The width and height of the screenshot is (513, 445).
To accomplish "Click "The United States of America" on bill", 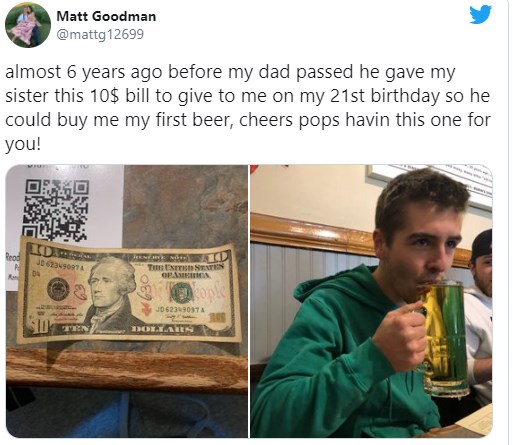I will pos(186,271).
